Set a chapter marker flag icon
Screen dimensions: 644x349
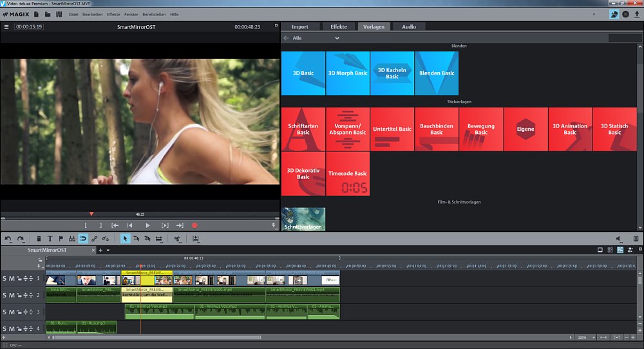coord(61,238)
